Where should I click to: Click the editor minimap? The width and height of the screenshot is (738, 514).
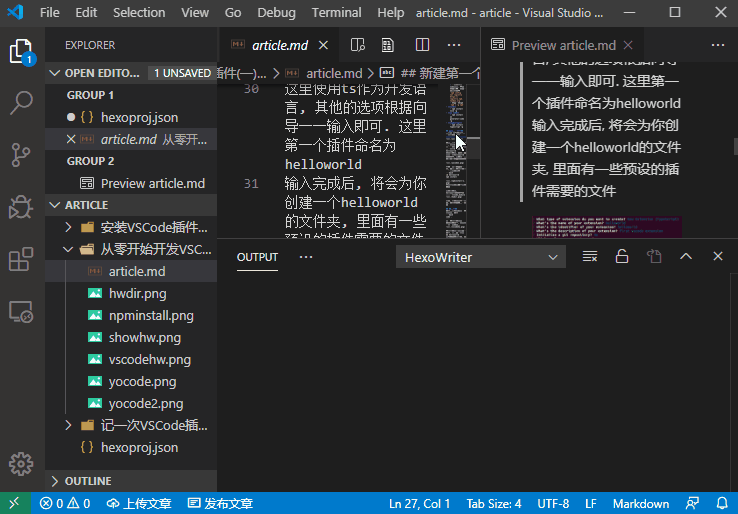tap(456, 160)
